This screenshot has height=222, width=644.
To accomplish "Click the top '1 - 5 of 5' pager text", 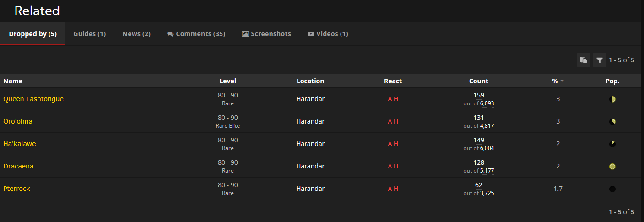I will click(622, 60).
